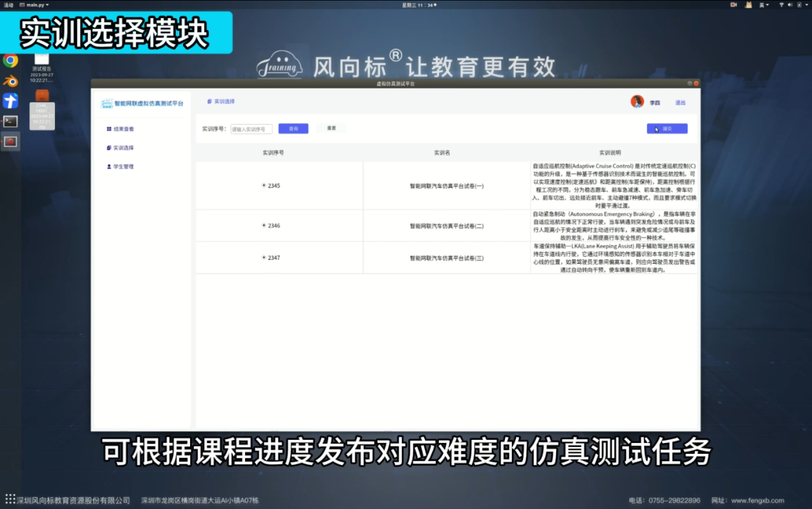The width and height of the screenshot is (812, 509).
Task: Open the 活动 Activities menu
Action: point(9,4)
